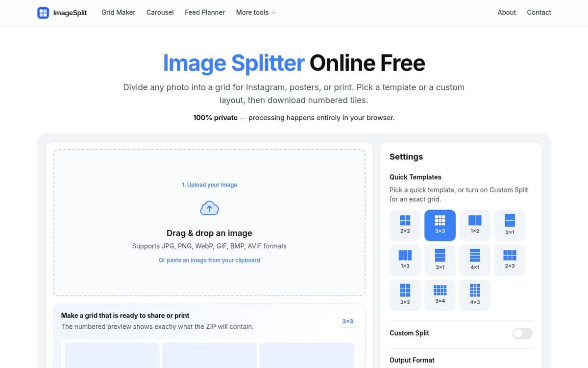Pick the 1×3 column template

point(405,260)
